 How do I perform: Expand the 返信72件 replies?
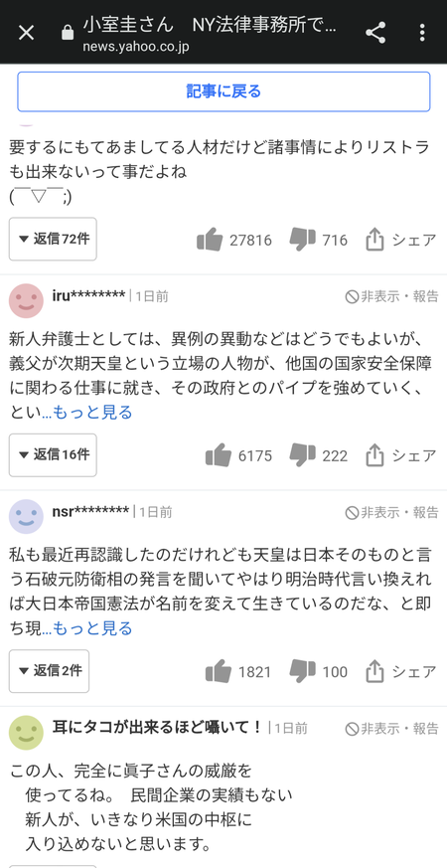(53, 240)
